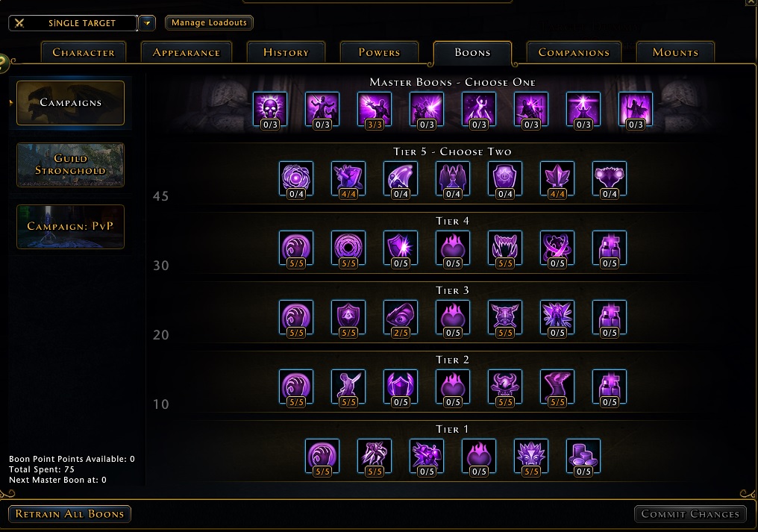The height and width of the screenshot is (532, 758).
Task: Select the crystal Tier 5 boon 4/4
Action: pos(557,180)
